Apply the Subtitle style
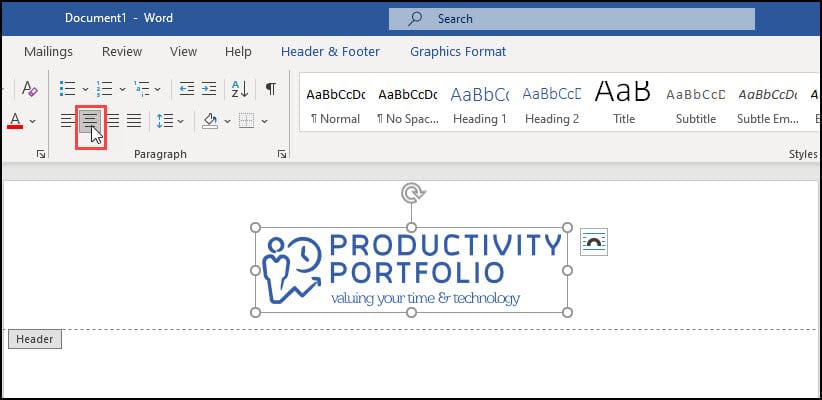 pyautogui.click(x=696, y=105)
